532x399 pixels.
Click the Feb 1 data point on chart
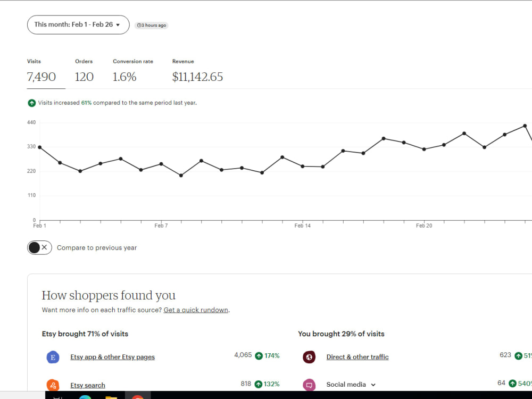[40, 147]
